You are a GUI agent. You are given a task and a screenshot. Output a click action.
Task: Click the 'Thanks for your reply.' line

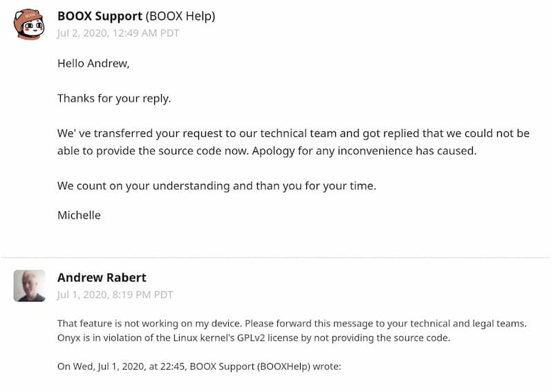(114, 98)
